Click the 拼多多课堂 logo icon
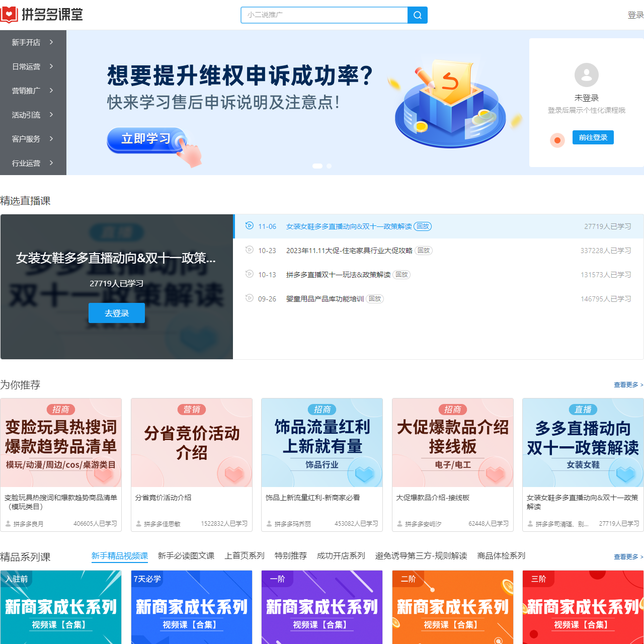644x644 pixels. click(x=9, y=15)
